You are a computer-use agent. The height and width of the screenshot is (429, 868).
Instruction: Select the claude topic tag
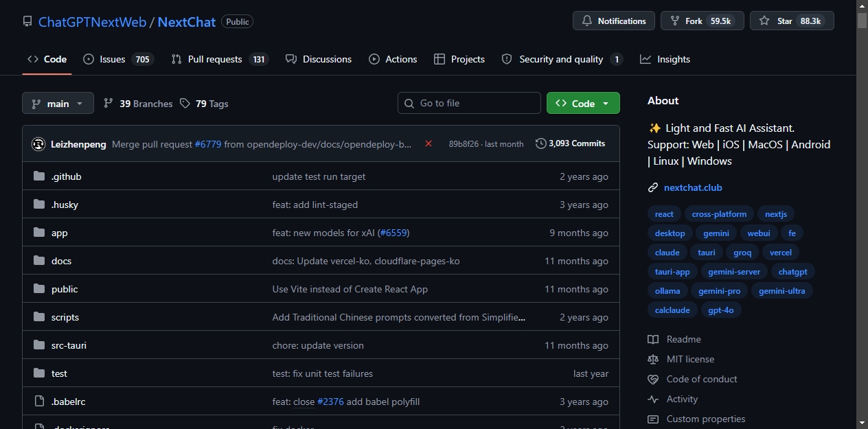click(667, 253)
